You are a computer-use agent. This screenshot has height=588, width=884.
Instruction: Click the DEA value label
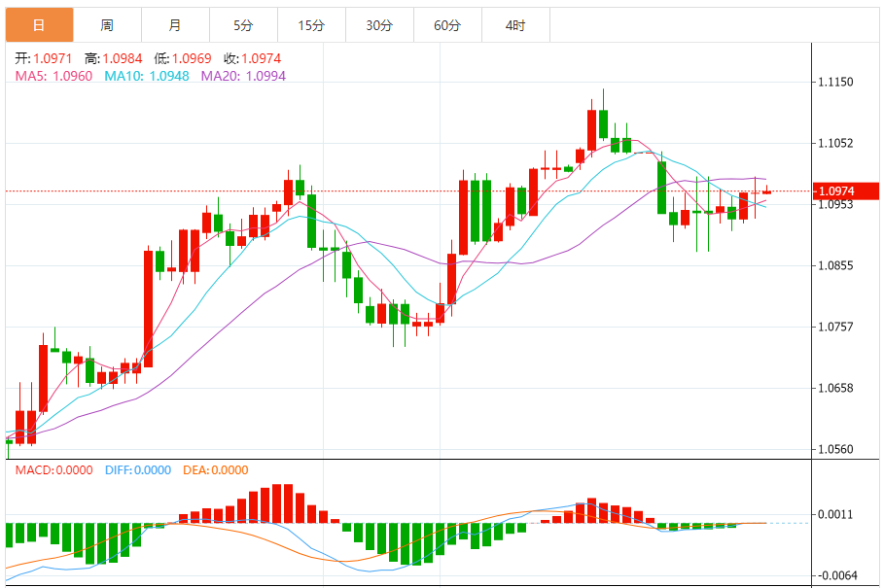215,470
